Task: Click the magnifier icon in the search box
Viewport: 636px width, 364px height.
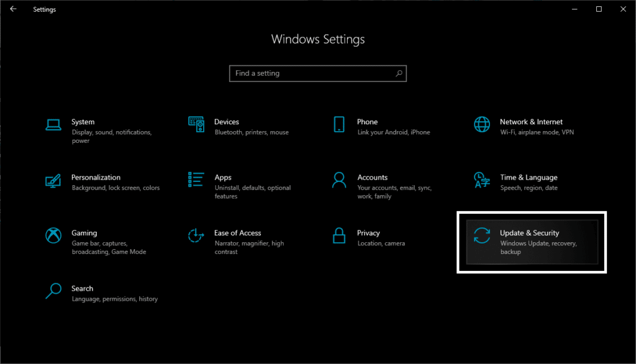Action: [399, 73]
